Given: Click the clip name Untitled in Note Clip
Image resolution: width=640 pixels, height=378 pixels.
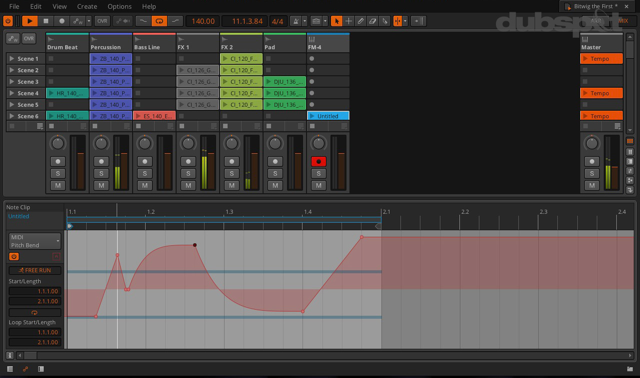Looking at the screenshot, I should pyautogui.click(x=19, y=216).
